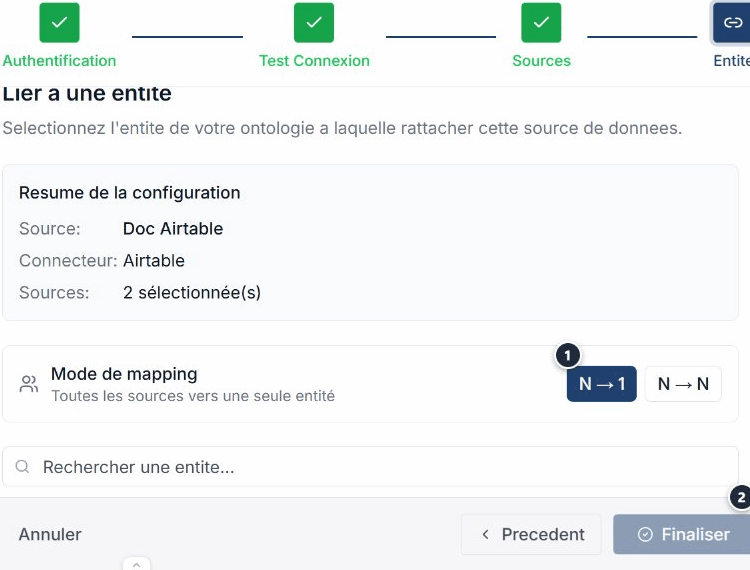The height and width of the screenshot is (570, 750).
Task: Click the Resume de la configuration card
Action: coord(370,242)
